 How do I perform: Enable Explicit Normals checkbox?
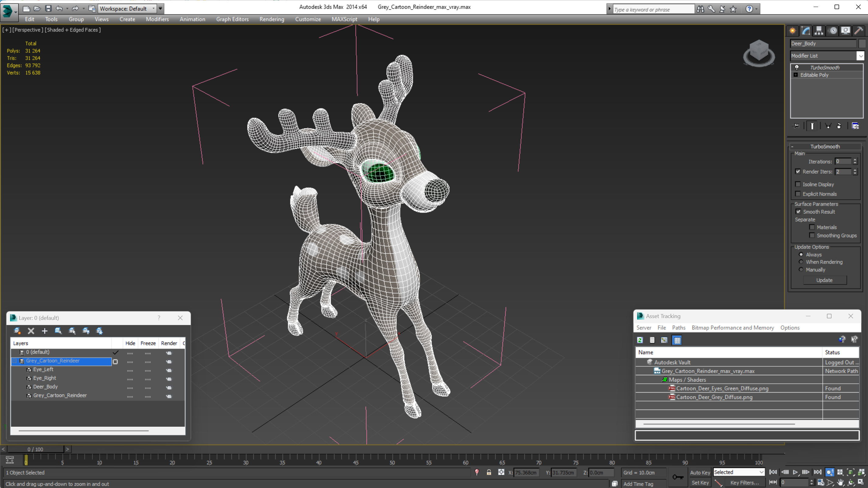point(798,194)
